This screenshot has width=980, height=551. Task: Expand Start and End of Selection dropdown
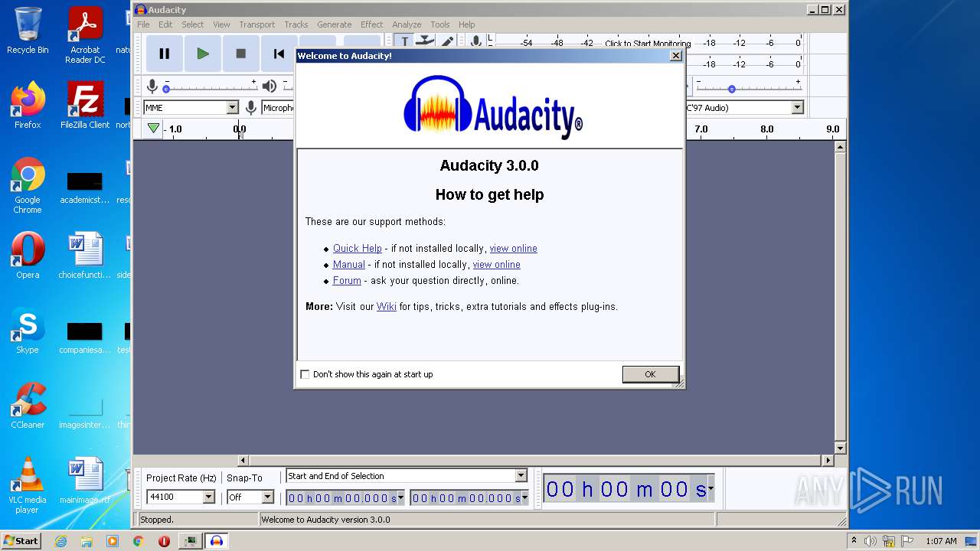click(x=521, y=476)
